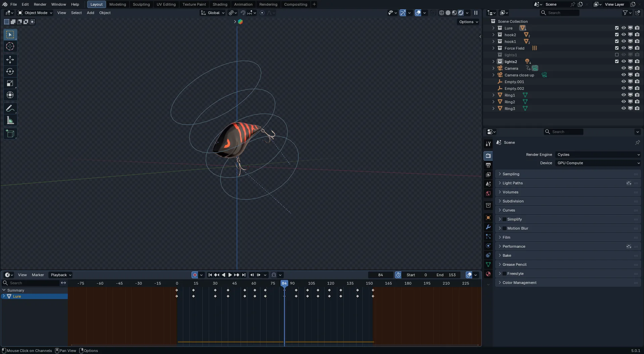Open the viewport Options button

coord(468,22)
